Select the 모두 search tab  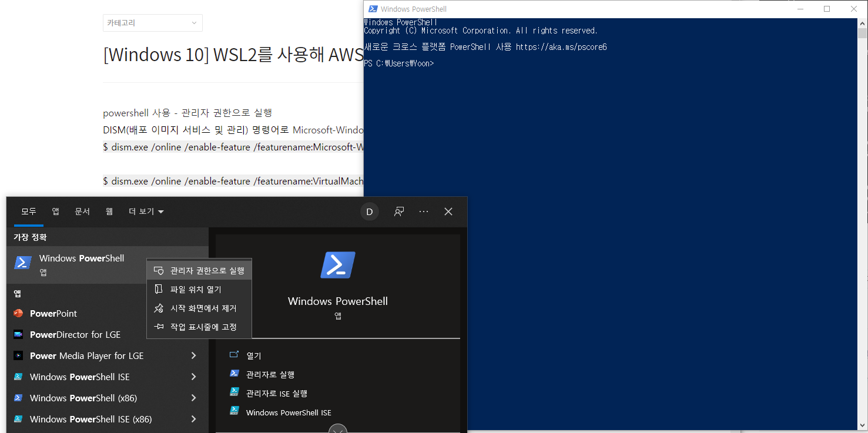pos(29,212)
